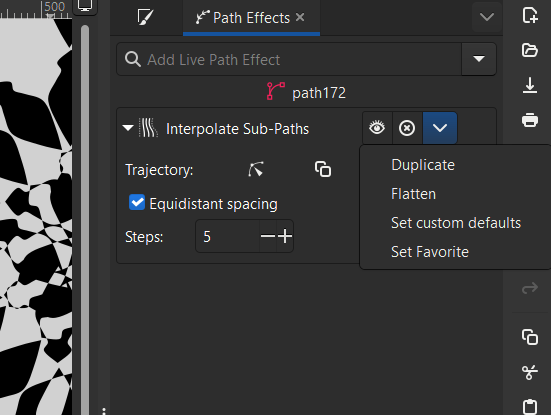Click the Import download-arrow icon
The image size is (551, 415).
530,85
